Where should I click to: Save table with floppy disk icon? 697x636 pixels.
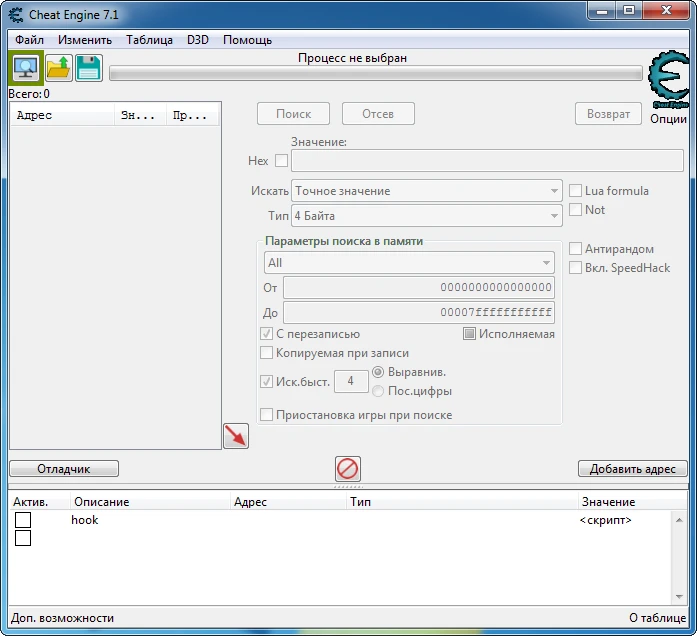(89, 68)
